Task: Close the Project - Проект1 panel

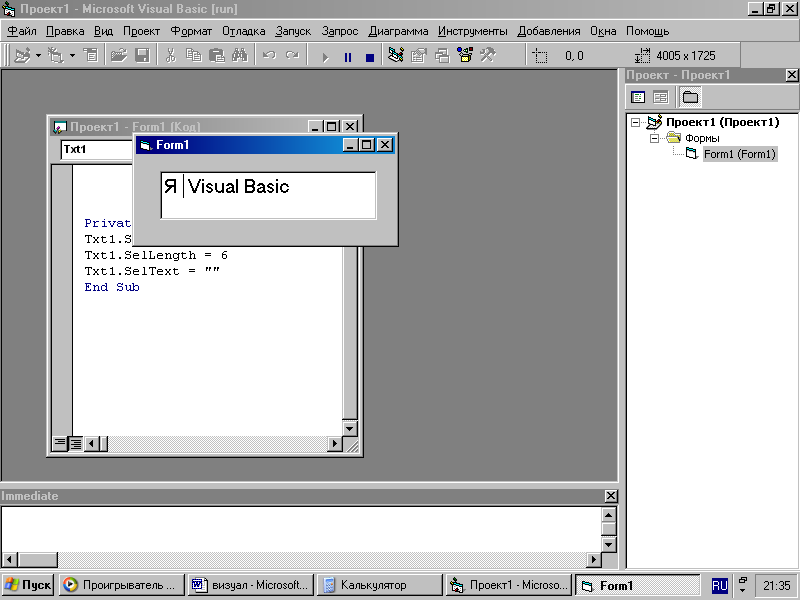Action: pyautogui.click(x=791, y=75)
